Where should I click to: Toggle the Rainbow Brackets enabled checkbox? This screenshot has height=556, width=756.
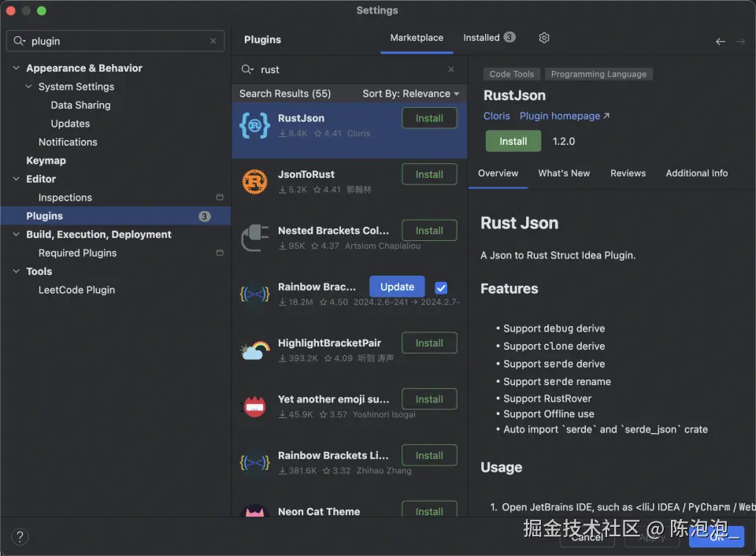click(441, 288)
